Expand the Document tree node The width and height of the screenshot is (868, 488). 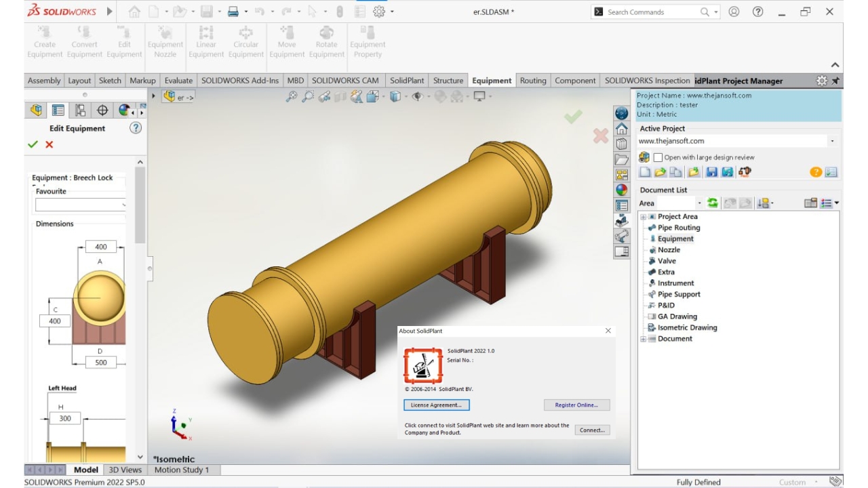click(643, 339)
